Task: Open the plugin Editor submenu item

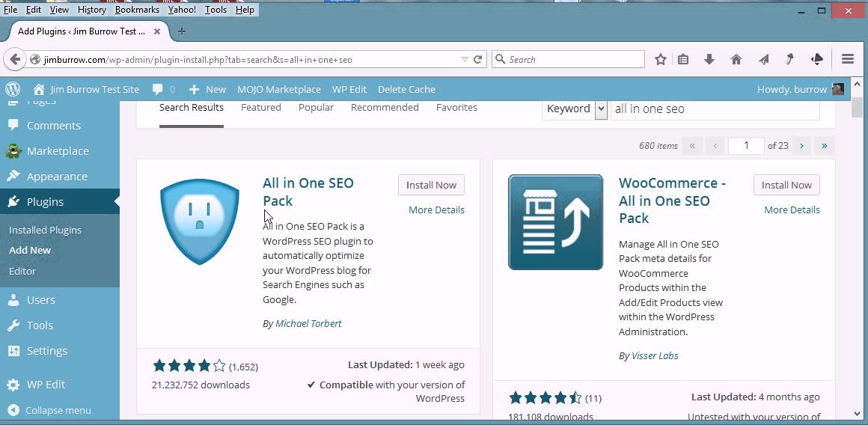Action: 22,271
